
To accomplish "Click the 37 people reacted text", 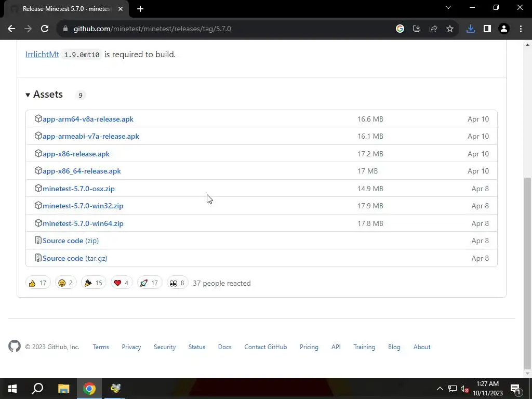I will 222,283.
